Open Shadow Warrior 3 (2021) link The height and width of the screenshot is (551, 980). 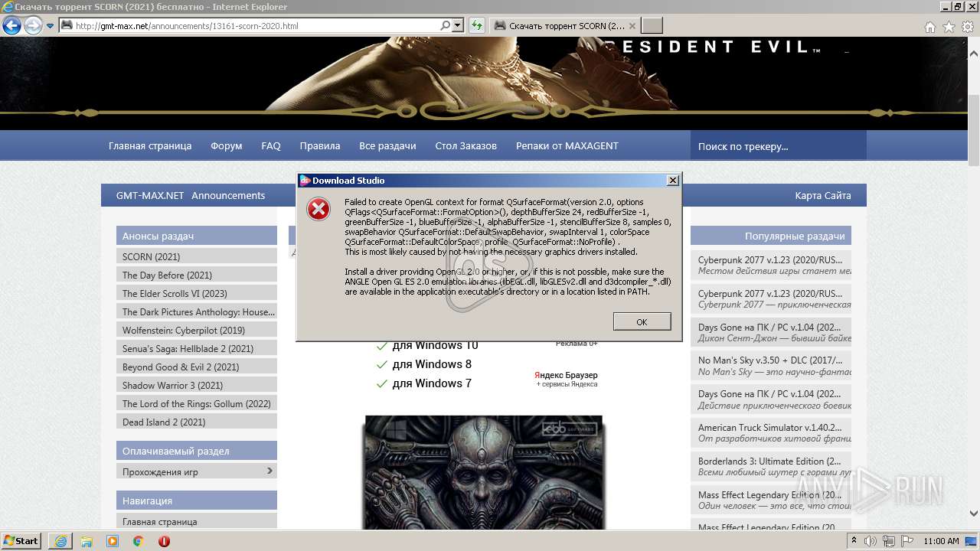pos(197,385)
